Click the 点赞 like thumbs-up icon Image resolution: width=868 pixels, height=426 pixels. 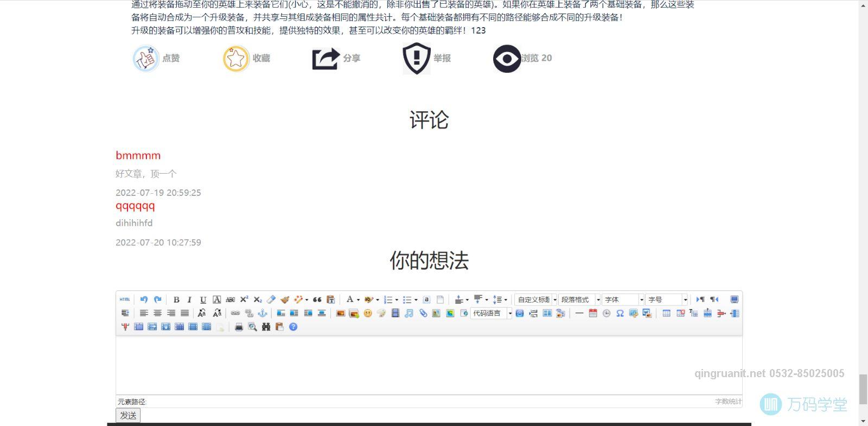(x=145, y=58)
